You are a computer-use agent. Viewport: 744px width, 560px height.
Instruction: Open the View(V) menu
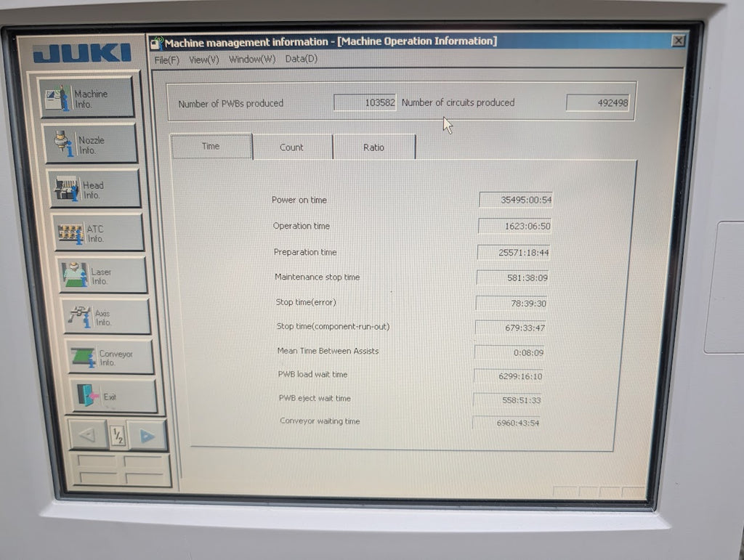point(203,60)
